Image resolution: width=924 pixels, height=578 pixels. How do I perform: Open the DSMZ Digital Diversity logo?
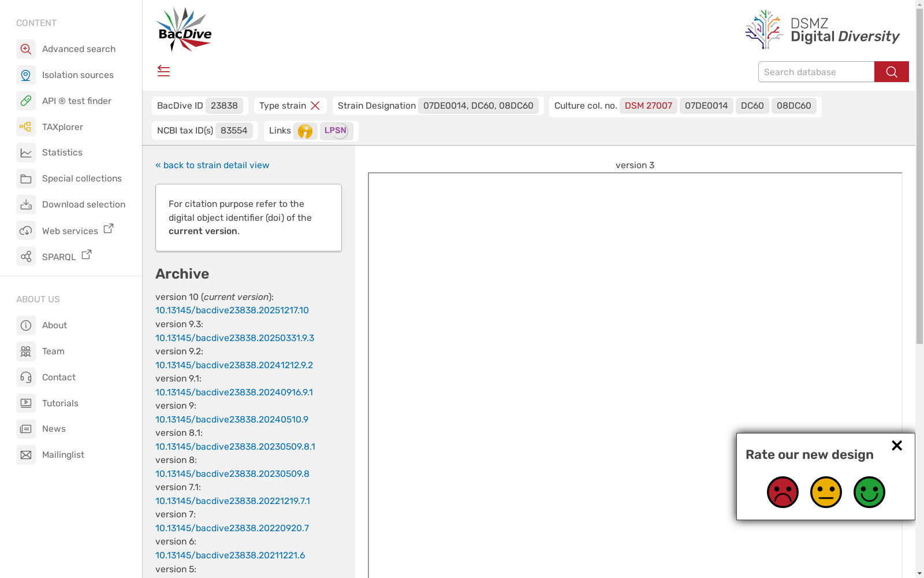pyautogui.click(x=822, y=29)
